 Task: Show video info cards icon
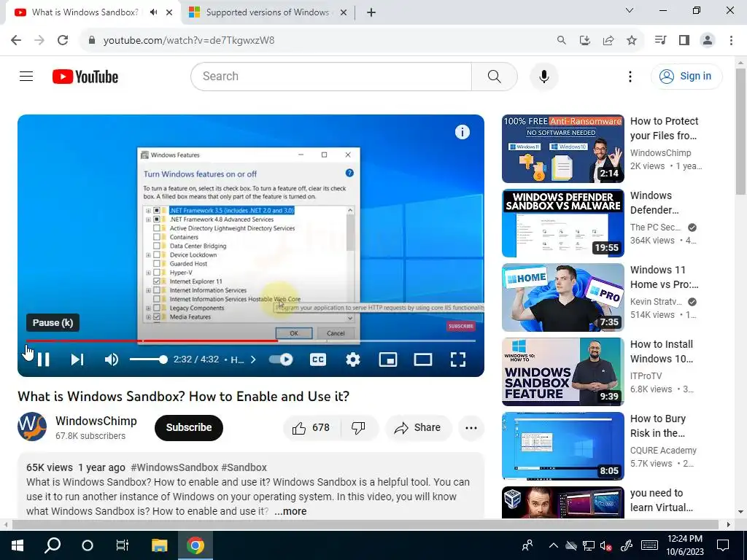462,132
